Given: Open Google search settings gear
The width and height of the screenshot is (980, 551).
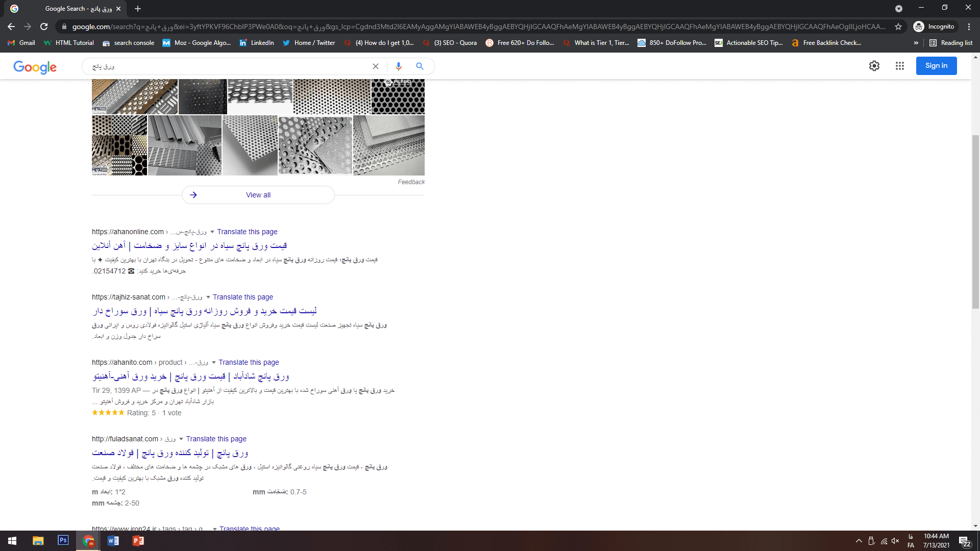Looking at the screenshot, I should [874, 66].
